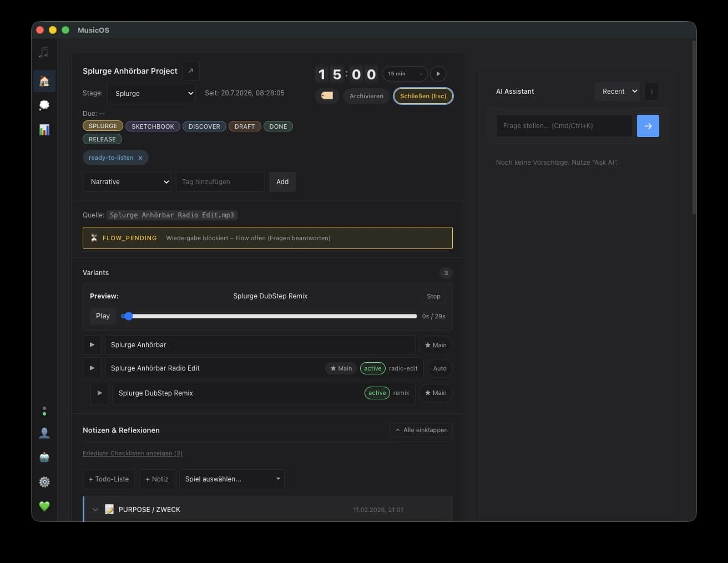Select the SPLURGE stage pill
Screen dimensions: 728x563
(103, 126)
